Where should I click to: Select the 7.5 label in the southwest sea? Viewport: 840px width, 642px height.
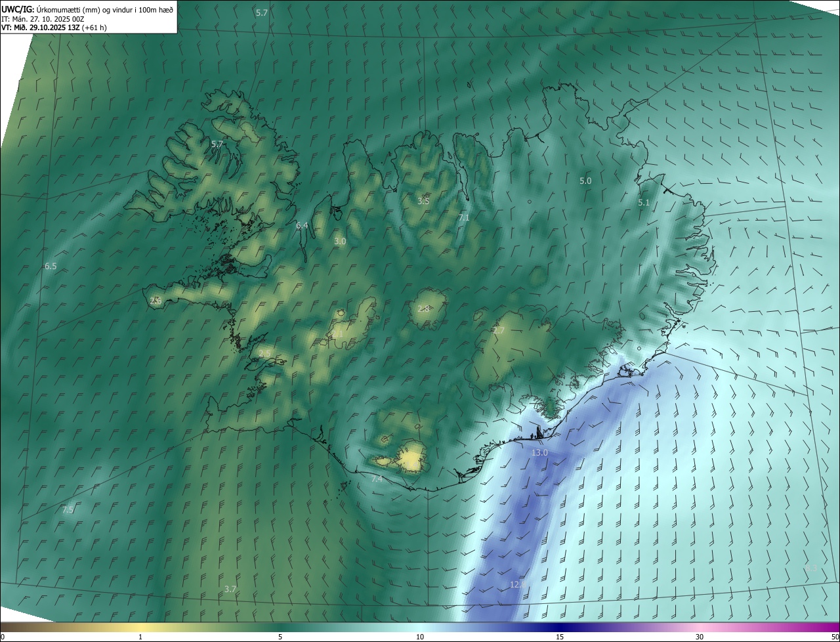click(68, 509)
